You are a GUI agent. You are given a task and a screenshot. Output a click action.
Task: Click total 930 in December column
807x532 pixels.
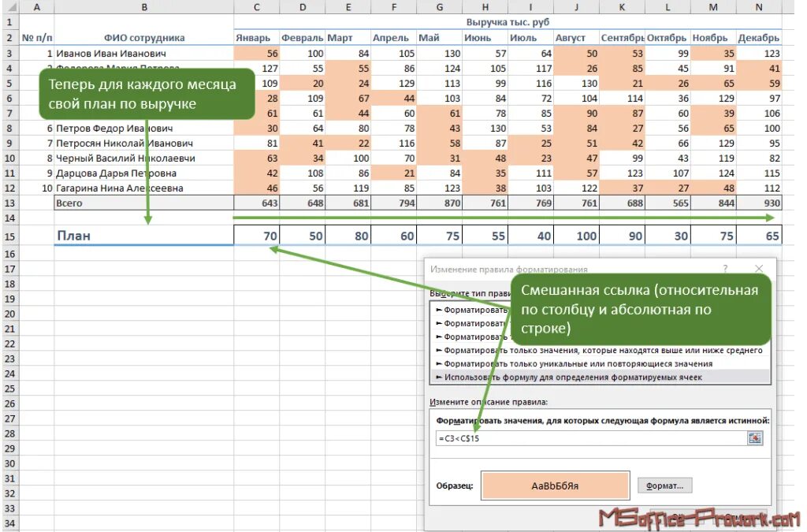(759, 203)
